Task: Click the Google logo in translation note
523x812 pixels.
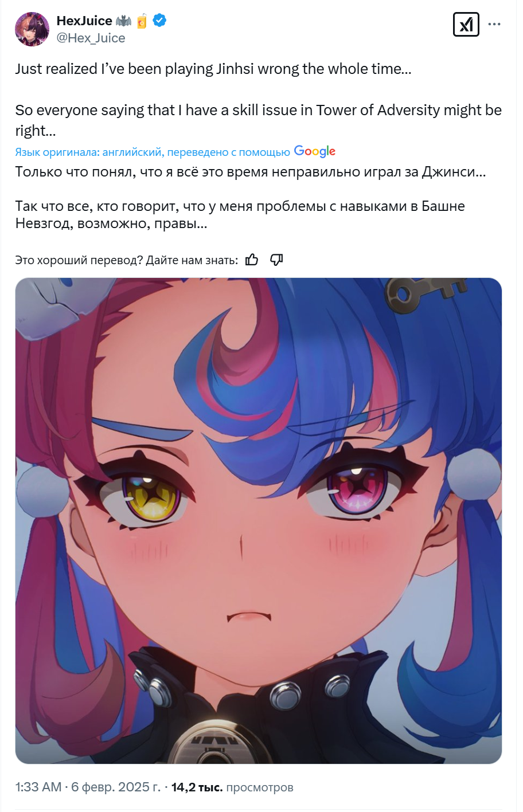Action: click(x=315, y=151)
